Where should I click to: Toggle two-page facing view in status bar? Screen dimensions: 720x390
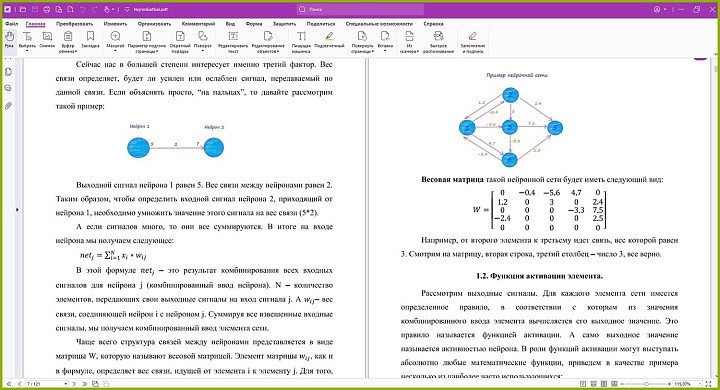pyautogui.click(x=603, y=384)
